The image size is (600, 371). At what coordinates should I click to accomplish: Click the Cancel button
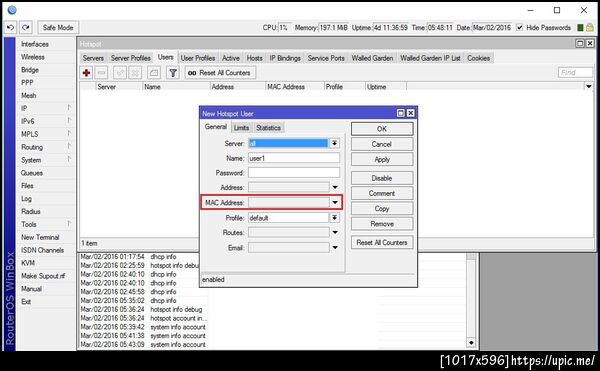[x=382, y=144]
